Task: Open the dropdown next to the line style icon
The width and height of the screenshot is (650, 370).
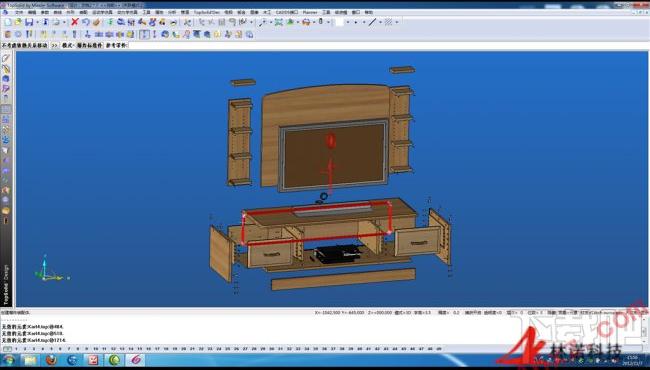Action: click(x=381, y=22)
